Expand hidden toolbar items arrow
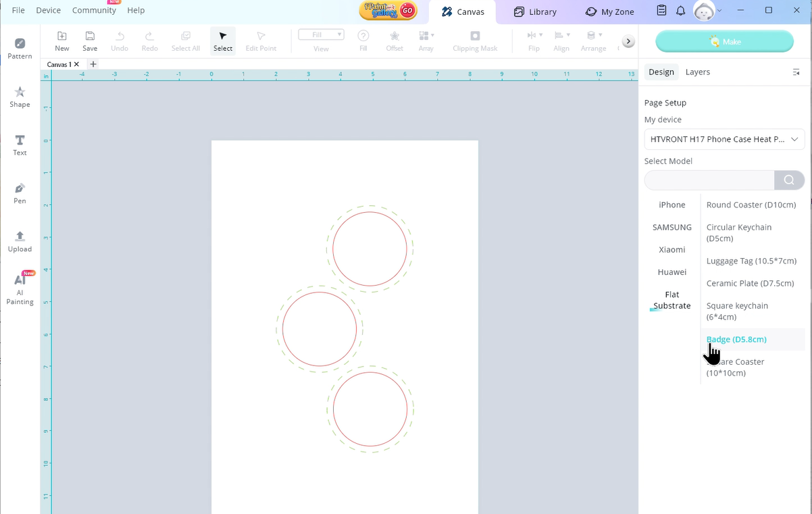This screenshot has height=514, width=812. pyautogui.click(x=628, y=41)
